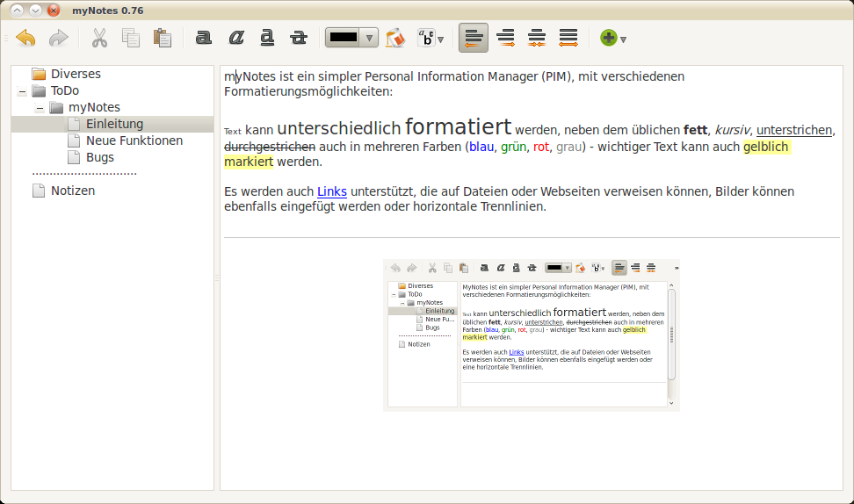Select the Einleitung note

click(114, 124)
